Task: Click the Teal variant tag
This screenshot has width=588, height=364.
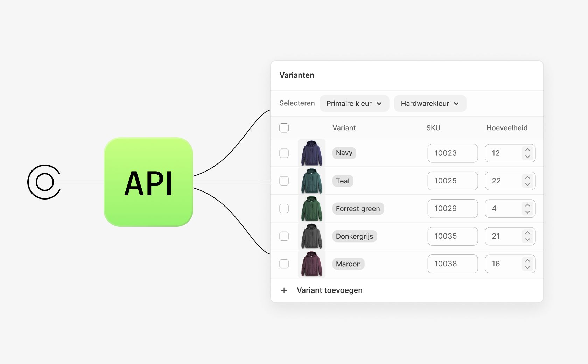Action: point(343,181)
